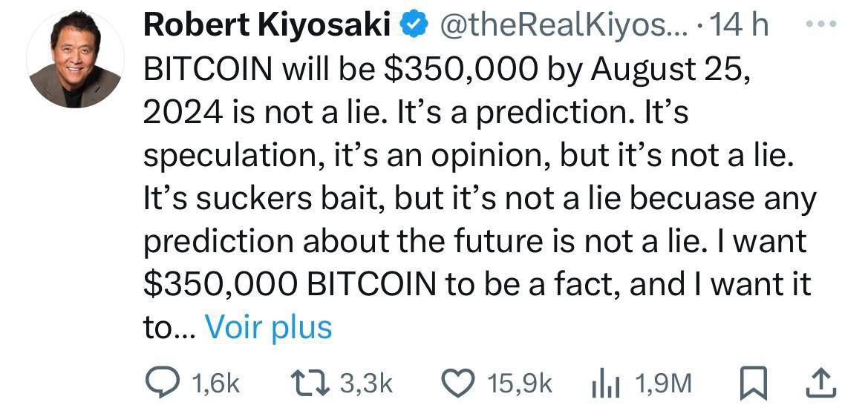Click the 1,6k reply count
The width and height of the screenshot is (868, 405).
point(216,383)
